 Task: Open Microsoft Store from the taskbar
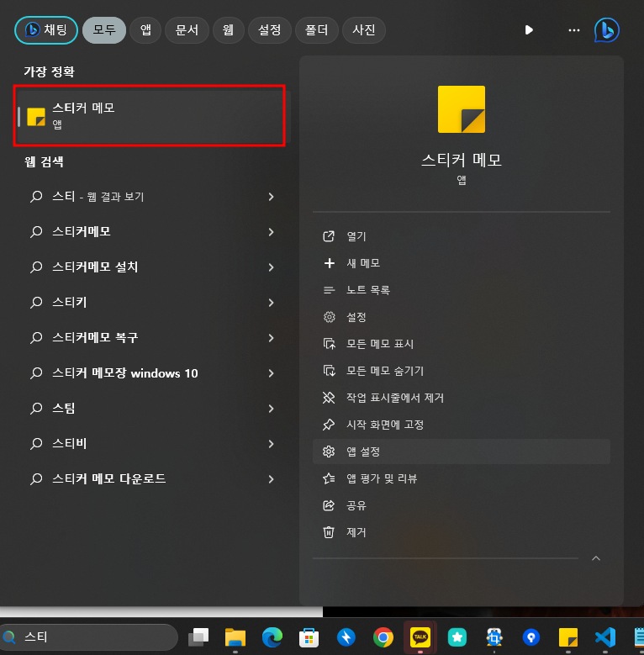(x=309, y=637)
